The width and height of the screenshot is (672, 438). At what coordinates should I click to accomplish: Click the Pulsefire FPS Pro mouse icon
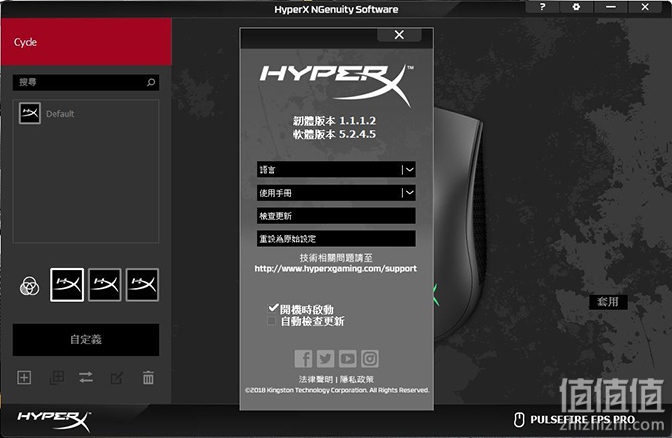pos(519,420)
